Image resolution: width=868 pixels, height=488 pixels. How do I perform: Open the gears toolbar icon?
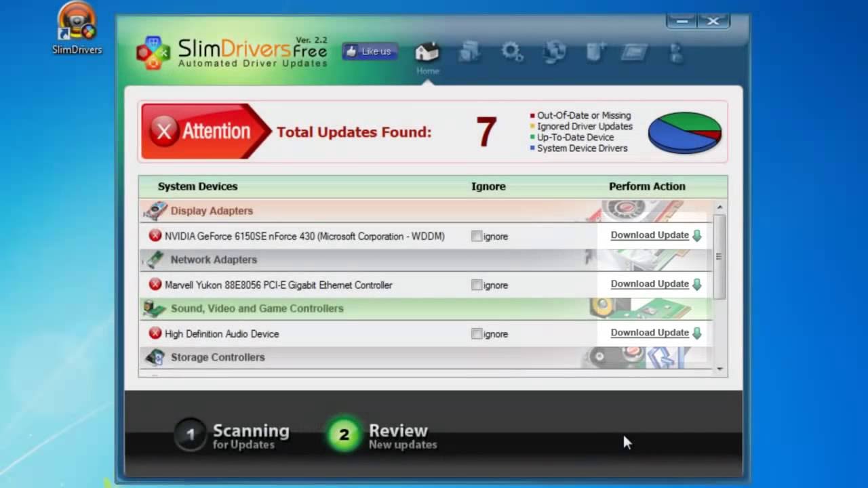(x=512, y=52)
